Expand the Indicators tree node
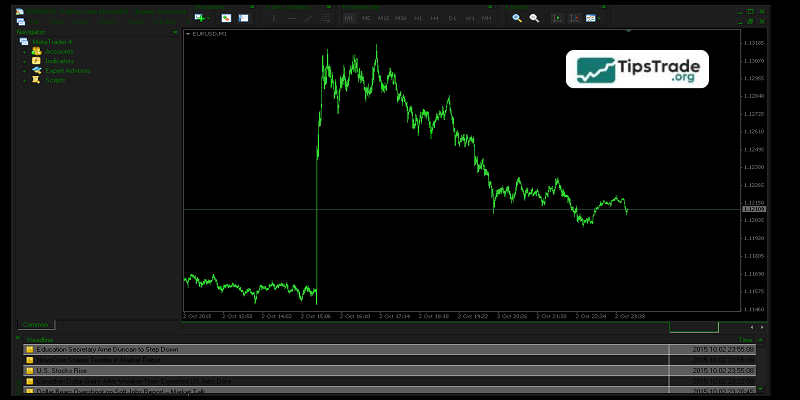 [x=25, y=61]
